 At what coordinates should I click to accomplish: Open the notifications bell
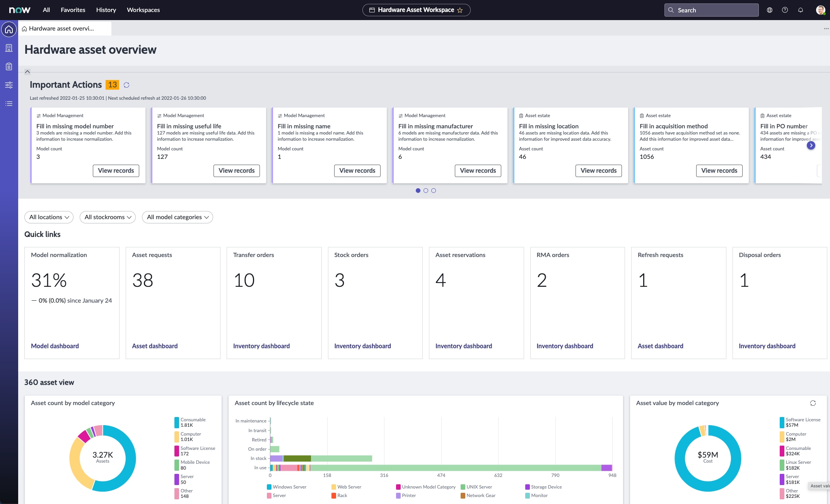click(x=801, y=10)
